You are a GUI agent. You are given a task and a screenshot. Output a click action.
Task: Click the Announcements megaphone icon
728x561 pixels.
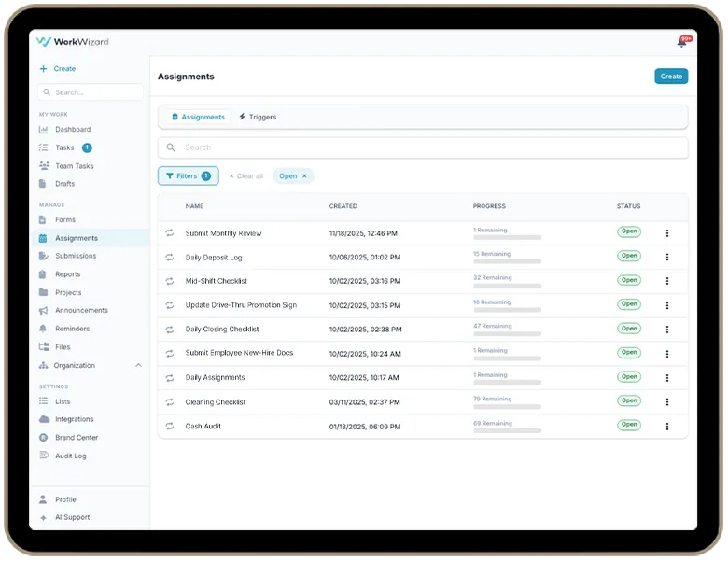[x=44, y=311]
